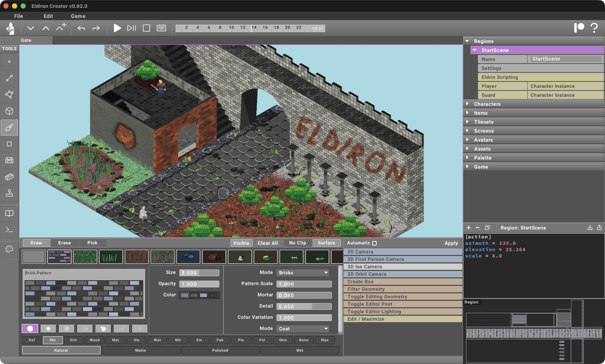605x364 pixels.
Task: Click the Edit / Maximize action
Action: [403, 319]
